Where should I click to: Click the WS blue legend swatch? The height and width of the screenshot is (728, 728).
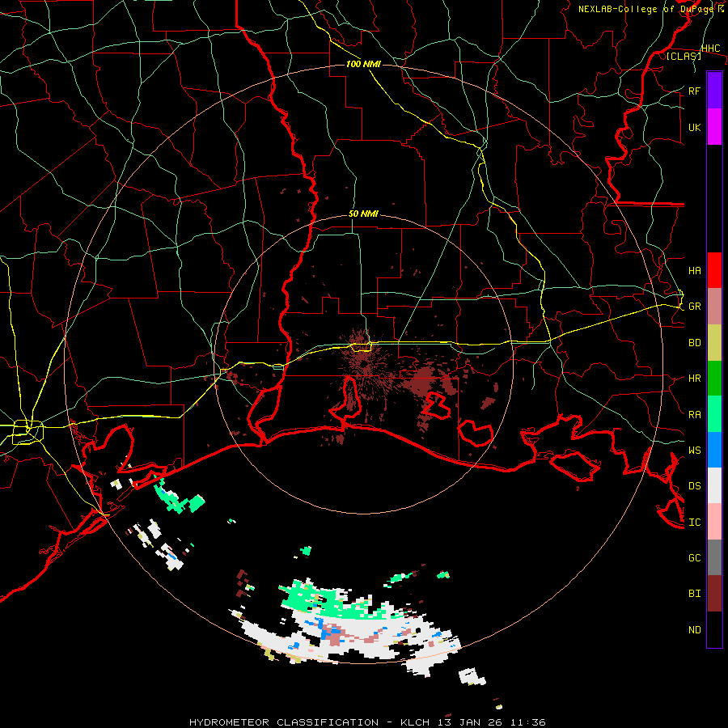[x=714, y=450]
